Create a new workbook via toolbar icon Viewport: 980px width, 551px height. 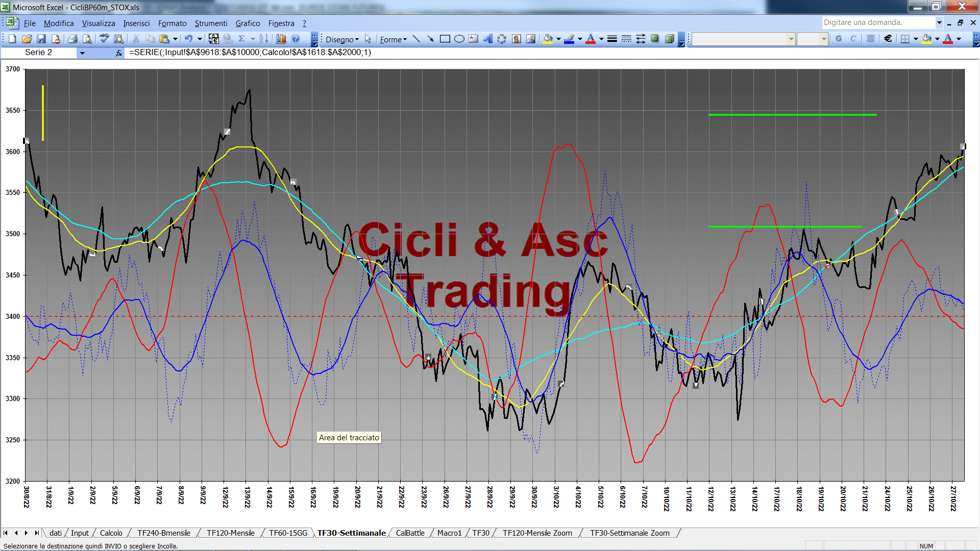coord(12,39)
